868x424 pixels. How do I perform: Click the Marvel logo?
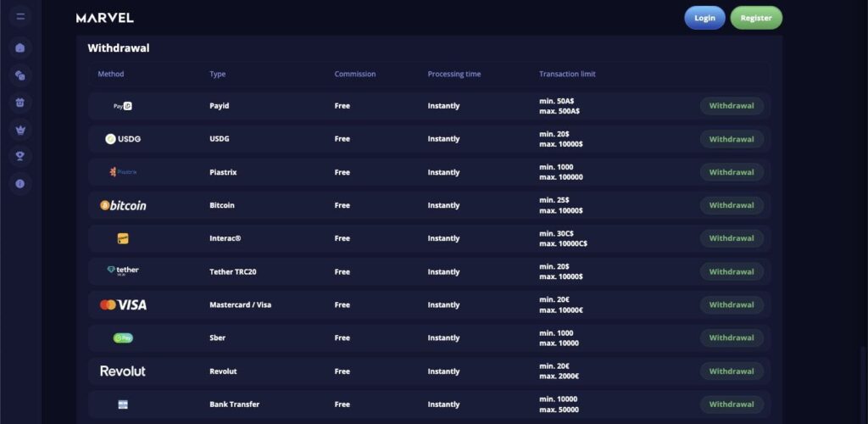(104, 18)
